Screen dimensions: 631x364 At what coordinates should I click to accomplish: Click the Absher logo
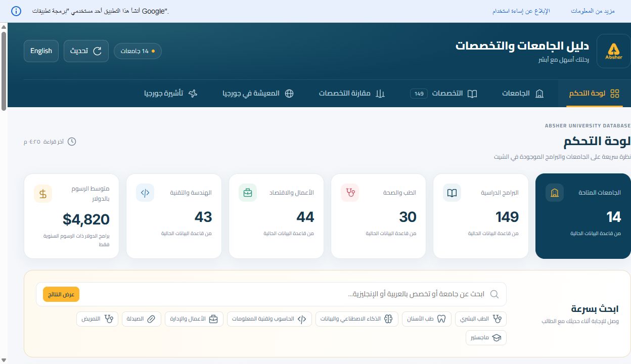(613, 51)
